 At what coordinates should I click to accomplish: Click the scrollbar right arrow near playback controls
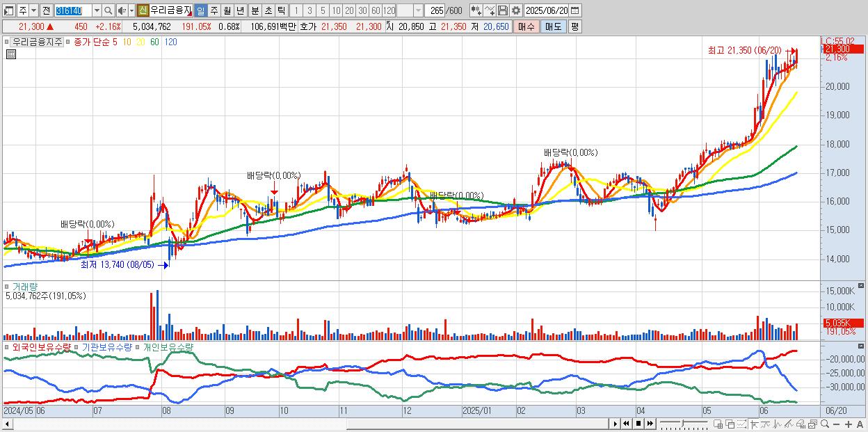[x=615, y=424]
